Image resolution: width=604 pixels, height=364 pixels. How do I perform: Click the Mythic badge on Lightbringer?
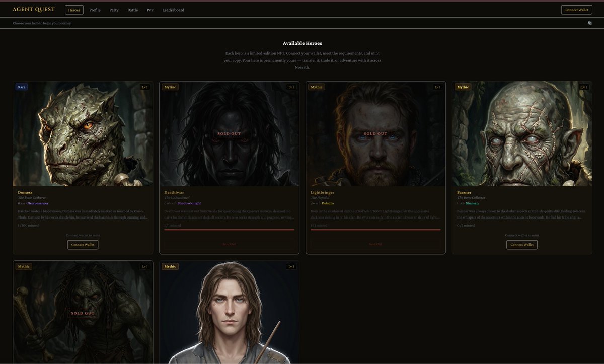[317, 87]
